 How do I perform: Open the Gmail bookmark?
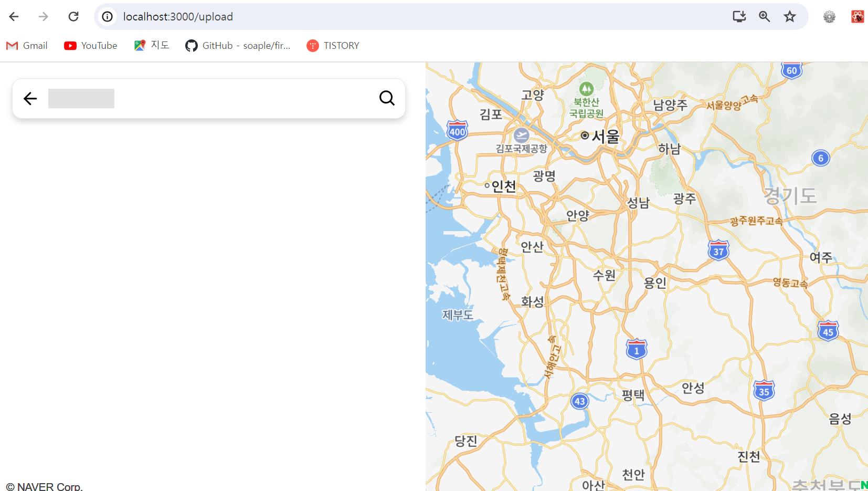pyautogui.click(x=27, y=46)
